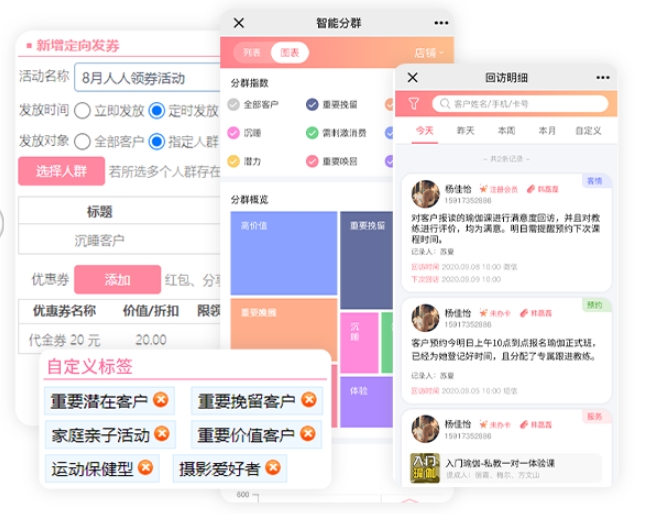Remove the 家庭亲子活动 tag
Viewport: 647px width, 514px height.
[163, 435]
